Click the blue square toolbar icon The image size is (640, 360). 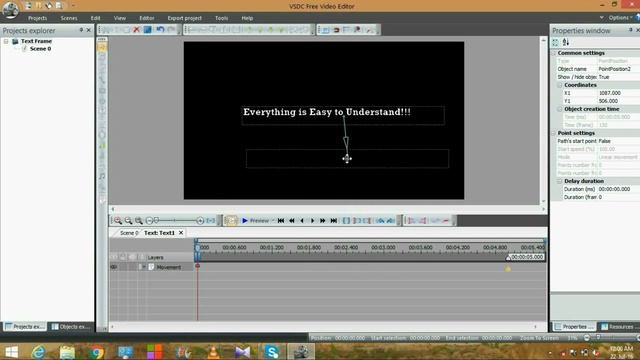tap(148, 29)
